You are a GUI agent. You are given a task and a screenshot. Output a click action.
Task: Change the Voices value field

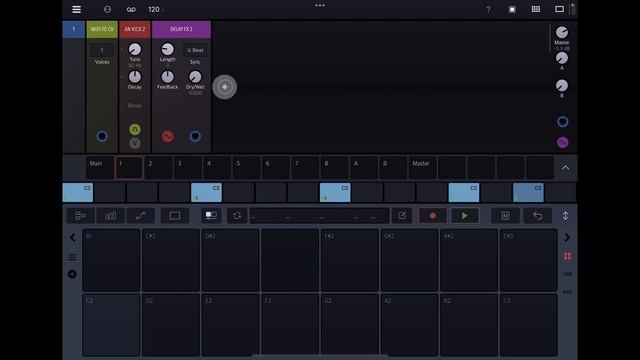click(x=102, y=50)
